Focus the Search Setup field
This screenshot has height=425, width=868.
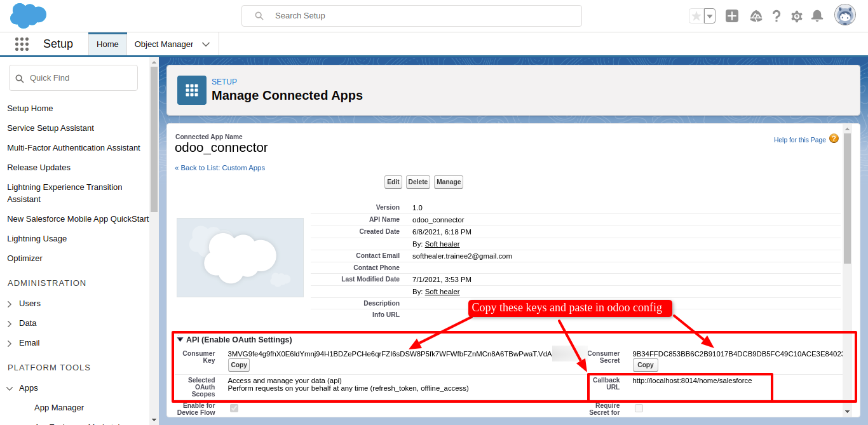pyautogui.click(x=412, y=16)
